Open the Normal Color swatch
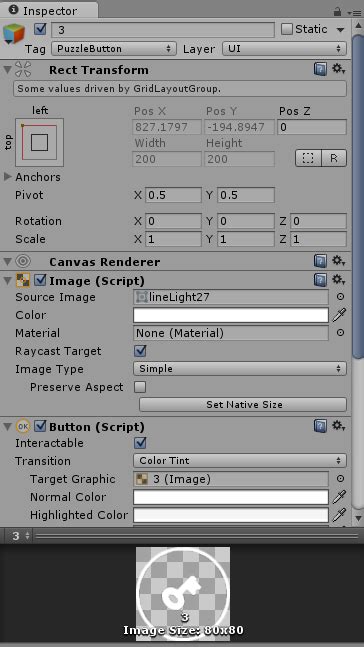 click(231, 497)
